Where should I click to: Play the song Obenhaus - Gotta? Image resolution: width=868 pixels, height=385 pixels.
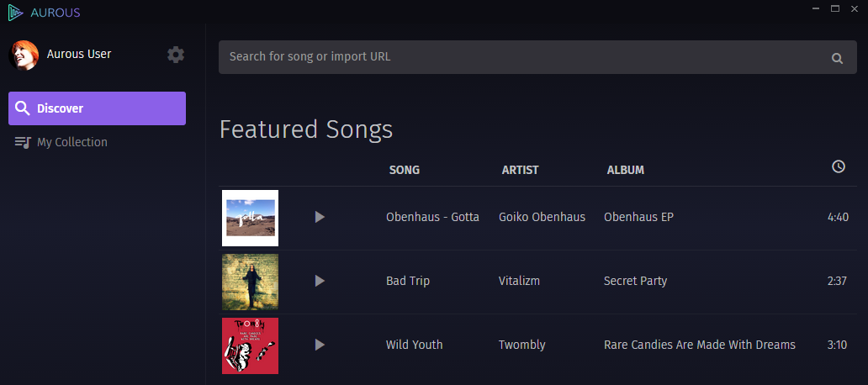[x=320, y=217]
